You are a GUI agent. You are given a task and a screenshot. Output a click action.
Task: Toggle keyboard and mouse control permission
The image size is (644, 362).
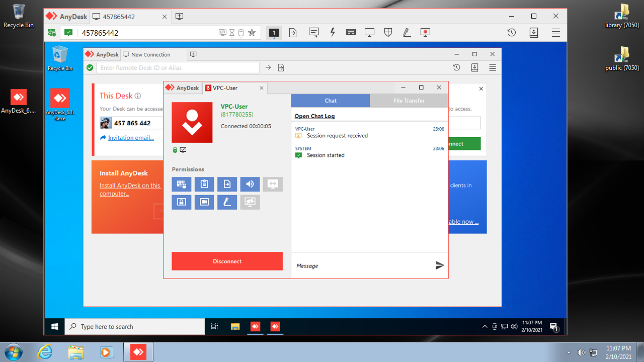(x=181, y=184)
